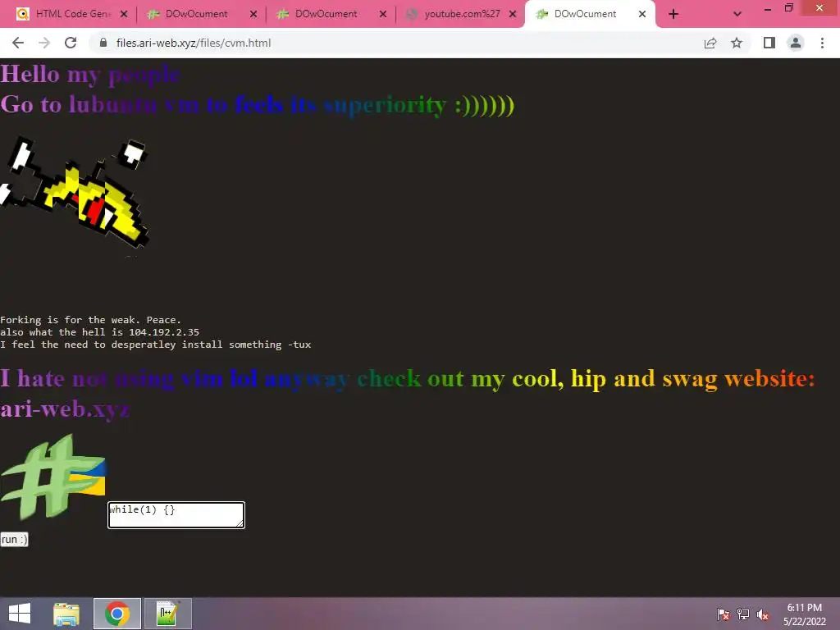
Task: Minimize the Chrome window
Action: pyautogui.click(x=768, y=8)
